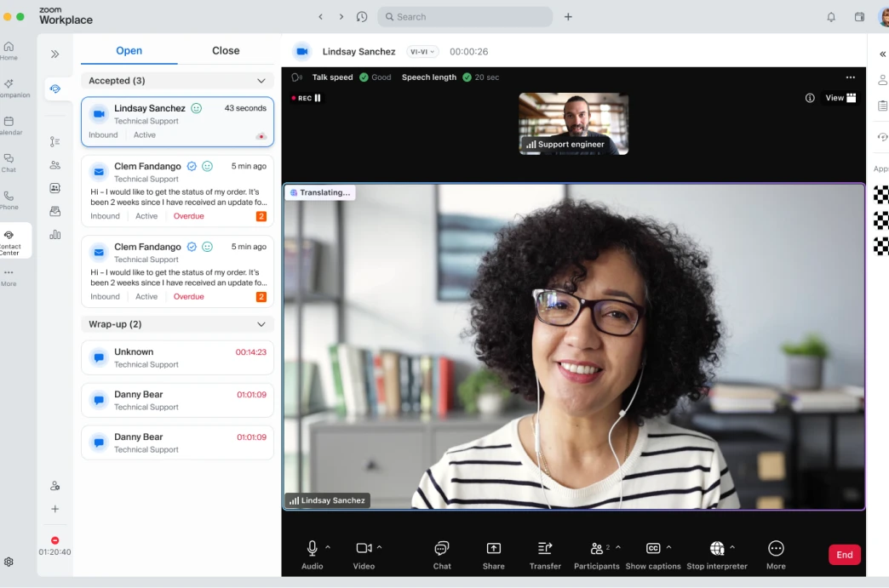
Task: Go forward with the history forward arrow
Action: [x=341, y=17]
